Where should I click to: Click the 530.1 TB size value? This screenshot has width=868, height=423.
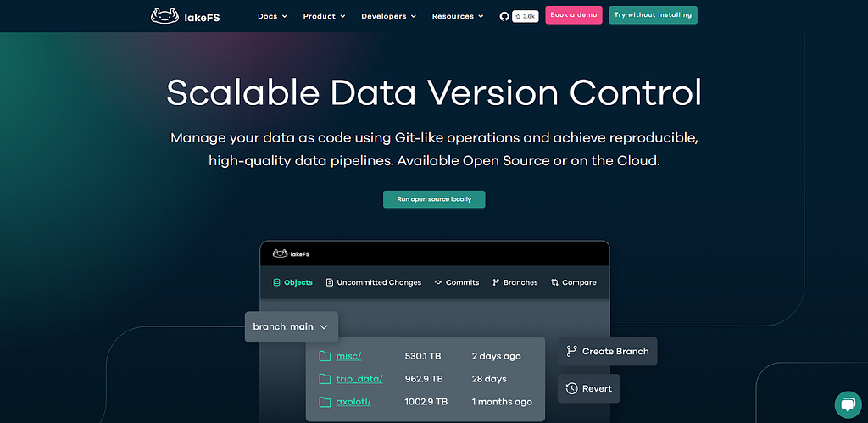(x=423, y=356)
